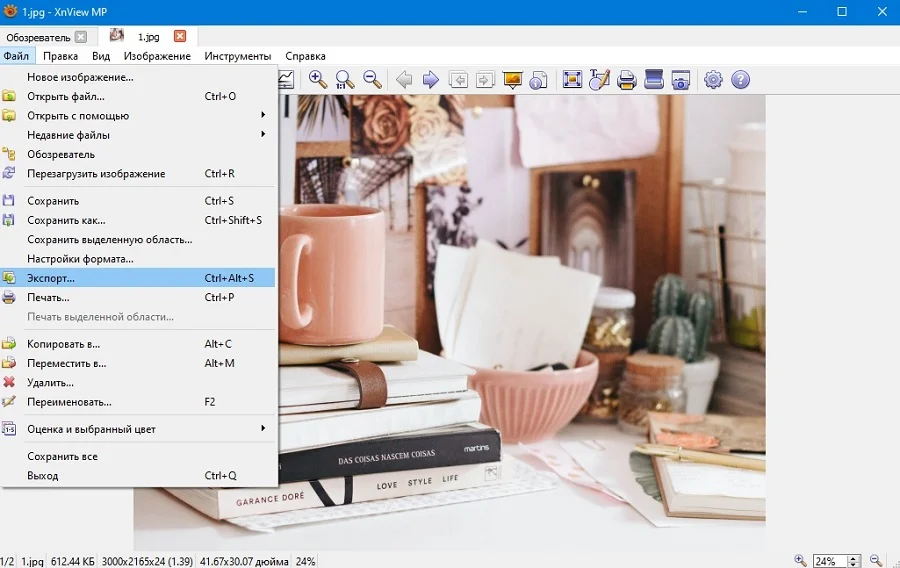This screenshot has height=568, width=900.
Task: Choose Сохранить все entry
Action: coord(138,456)
